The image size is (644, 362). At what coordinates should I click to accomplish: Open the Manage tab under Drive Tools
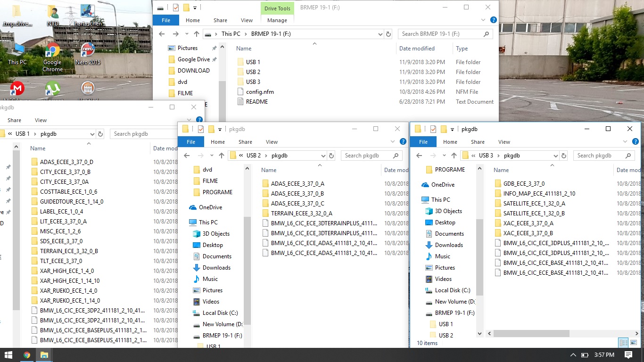[277, 20]
